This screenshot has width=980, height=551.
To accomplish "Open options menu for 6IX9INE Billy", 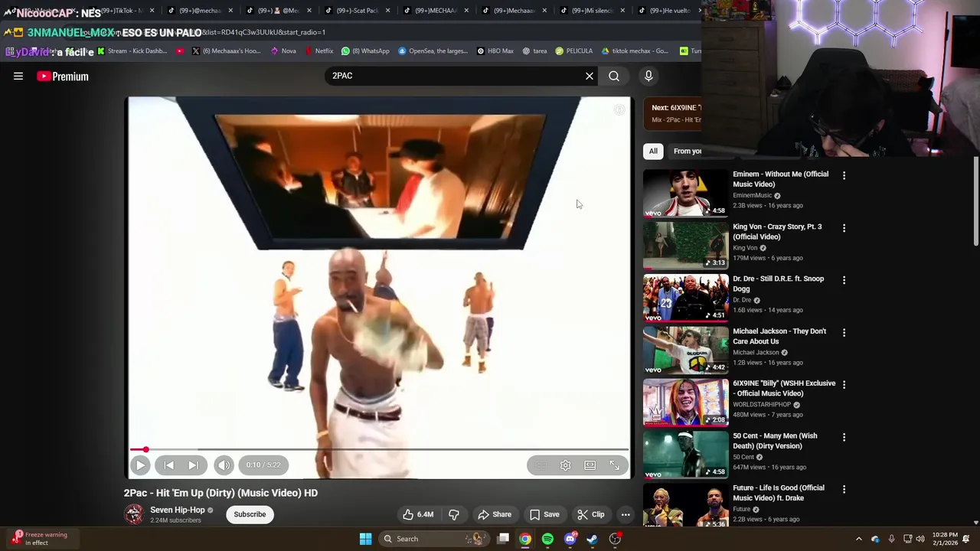I will 844,385.
